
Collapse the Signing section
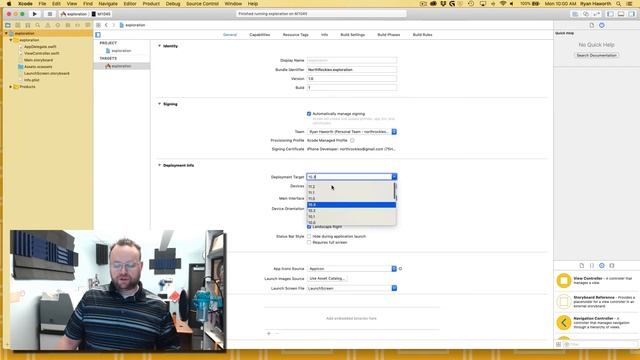pyautogui.click(x=160, y=104)
